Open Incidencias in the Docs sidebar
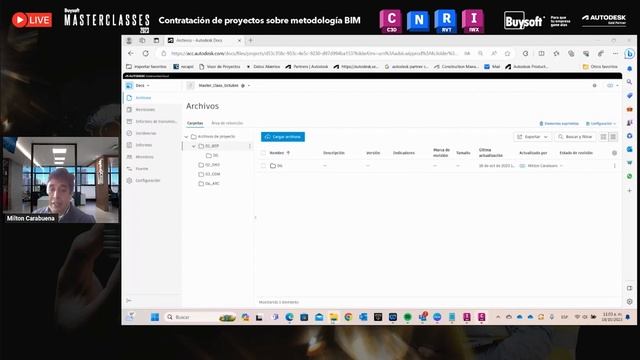 (146, 133)
